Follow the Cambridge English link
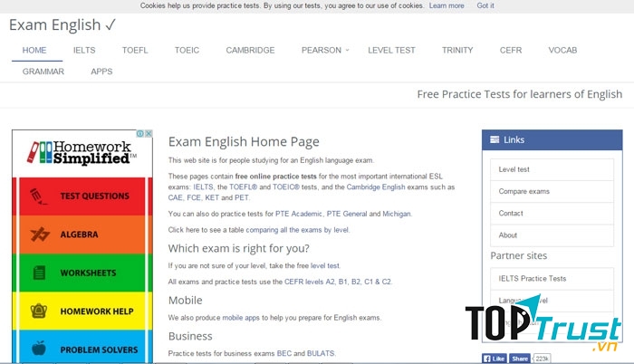634x364 pixels. tap(376, 187)
